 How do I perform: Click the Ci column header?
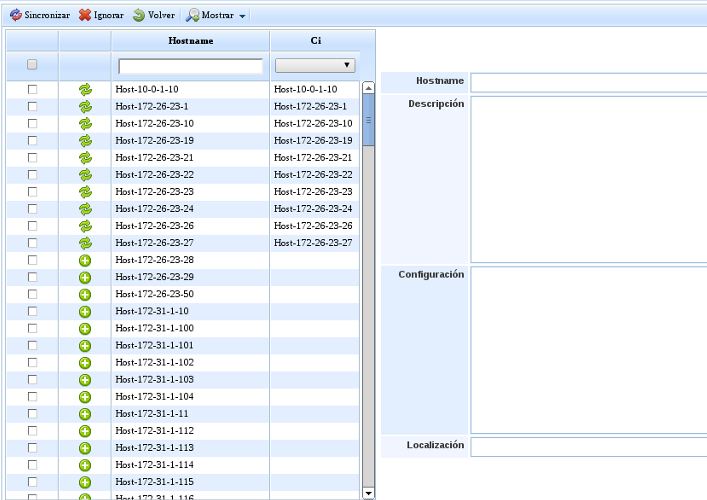point(316,41)
